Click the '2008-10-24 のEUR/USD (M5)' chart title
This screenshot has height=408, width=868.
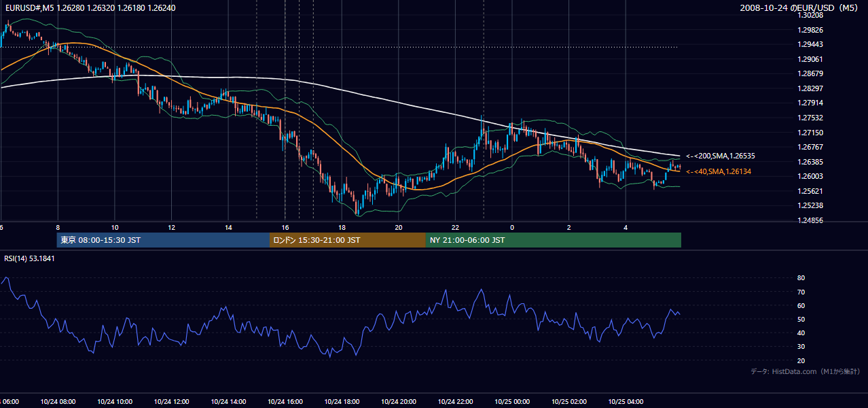click(800, 8)
